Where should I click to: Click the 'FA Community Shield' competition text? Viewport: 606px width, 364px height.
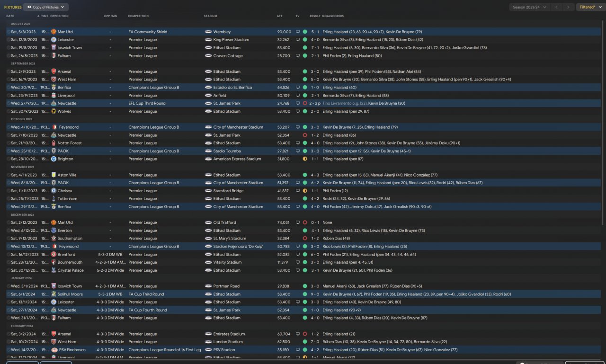tap(148, 32)
